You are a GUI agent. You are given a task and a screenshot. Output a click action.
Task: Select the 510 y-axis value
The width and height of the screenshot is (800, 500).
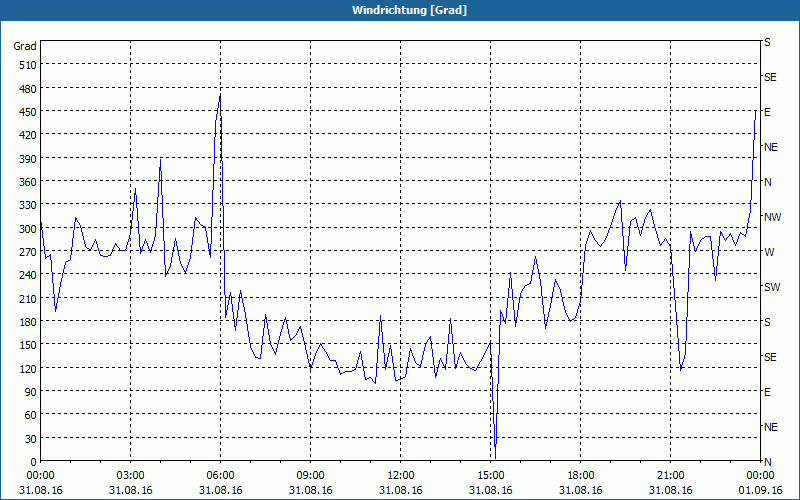(28, 65)
